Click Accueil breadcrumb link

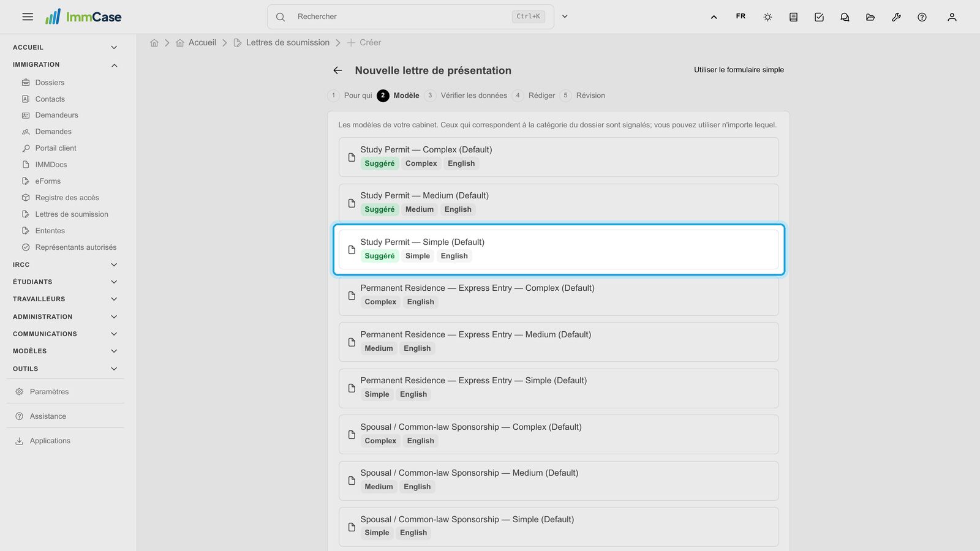(196, 43)
